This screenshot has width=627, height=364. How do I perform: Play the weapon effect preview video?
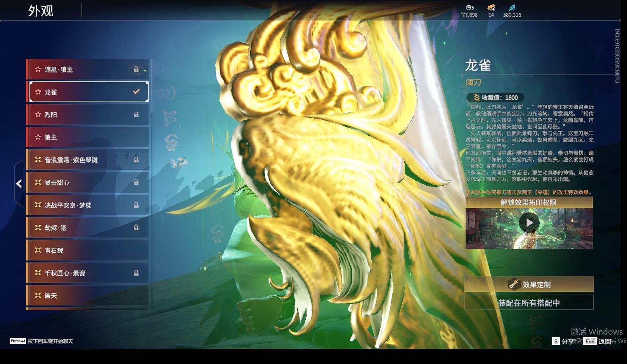[x=529, y=223]
